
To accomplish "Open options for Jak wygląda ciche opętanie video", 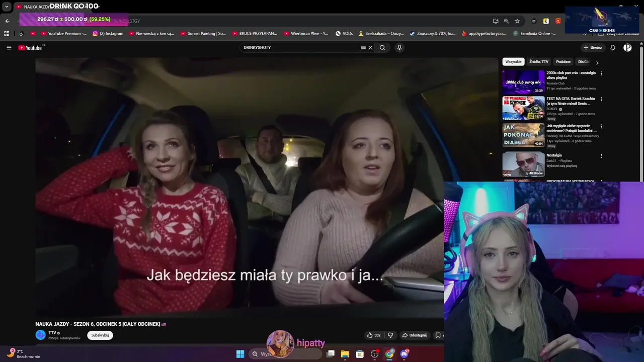I will click(601, 126).
